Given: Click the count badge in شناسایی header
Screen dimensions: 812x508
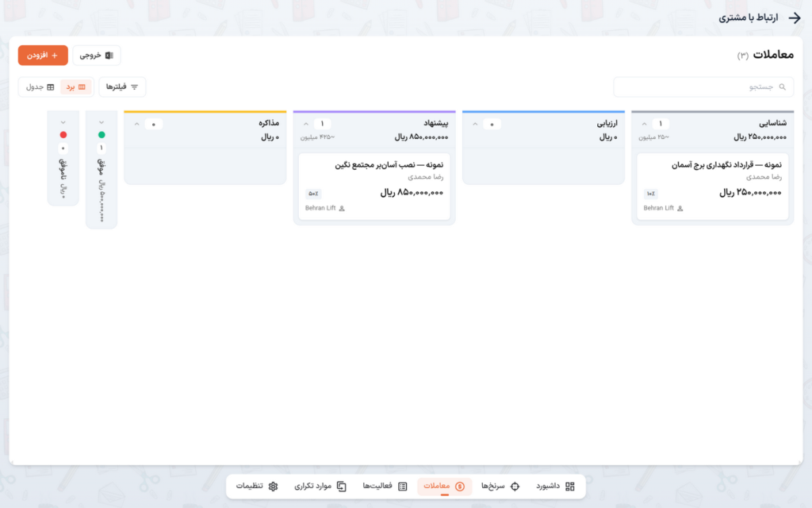Looking at the screenshot, I should 661,124.
